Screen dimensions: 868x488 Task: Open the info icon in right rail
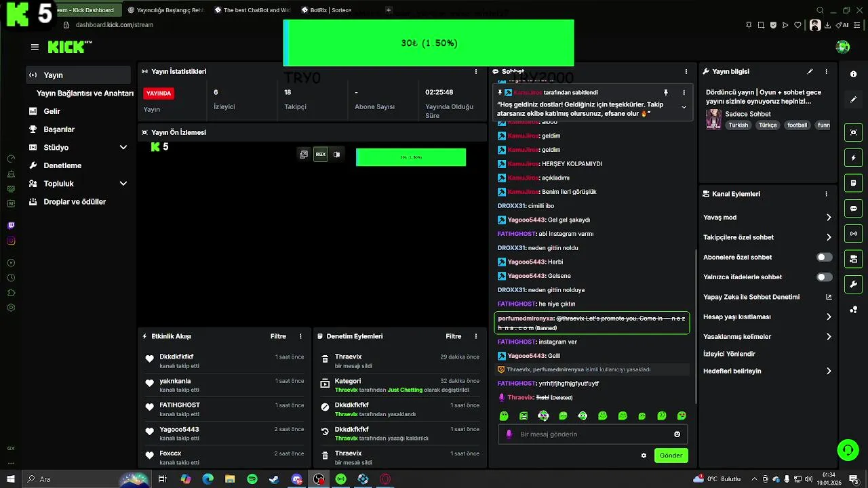point(853,74)
